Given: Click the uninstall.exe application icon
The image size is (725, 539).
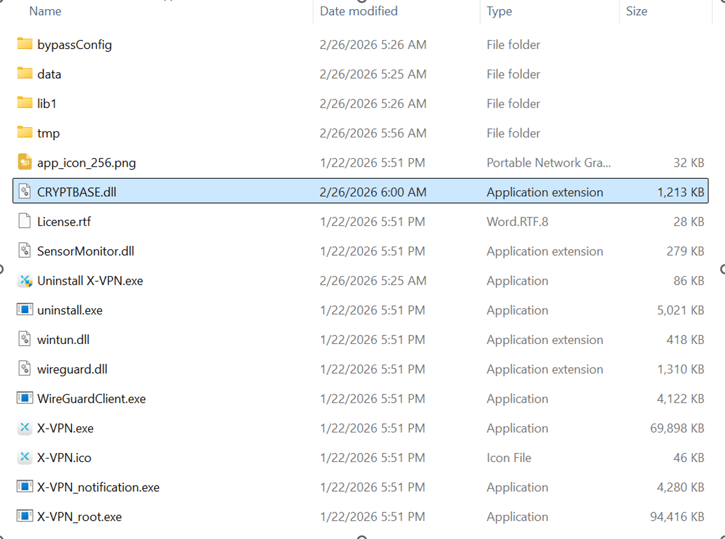Looking at the screenshot, I should (25, 309).
